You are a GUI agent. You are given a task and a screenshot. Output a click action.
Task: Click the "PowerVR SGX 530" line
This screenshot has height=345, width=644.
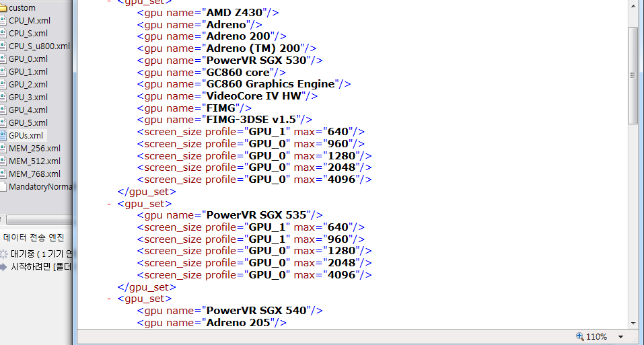pos(230,61)
